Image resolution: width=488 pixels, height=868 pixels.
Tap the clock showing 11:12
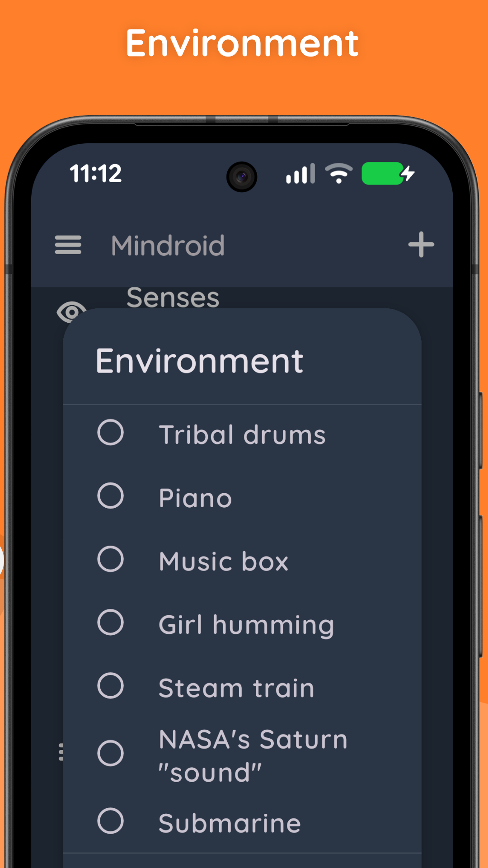(x=96, y=173)
